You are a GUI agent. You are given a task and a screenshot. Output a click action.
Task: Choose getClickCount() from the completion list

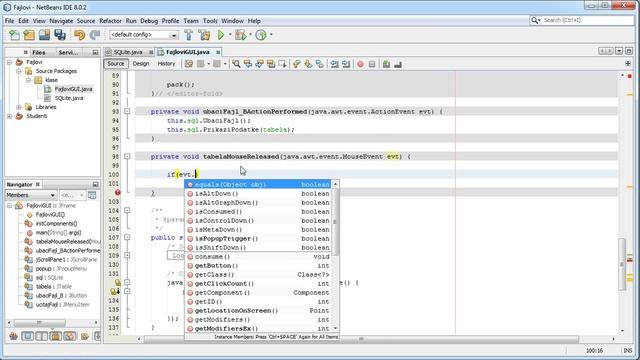click(258, 284)
